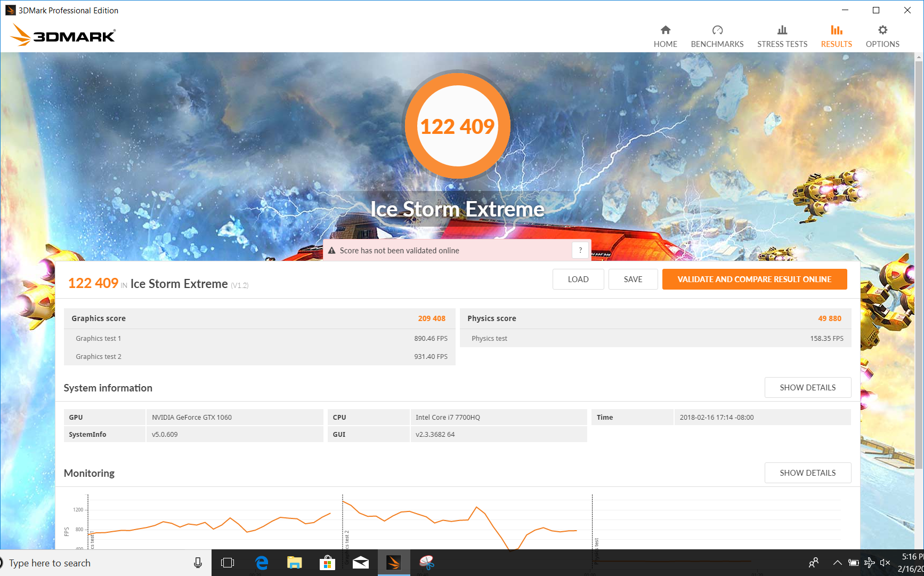This screenshot has height=576, width=924.
Task: Click the airplane mode network icon
Action: [869, 563]
